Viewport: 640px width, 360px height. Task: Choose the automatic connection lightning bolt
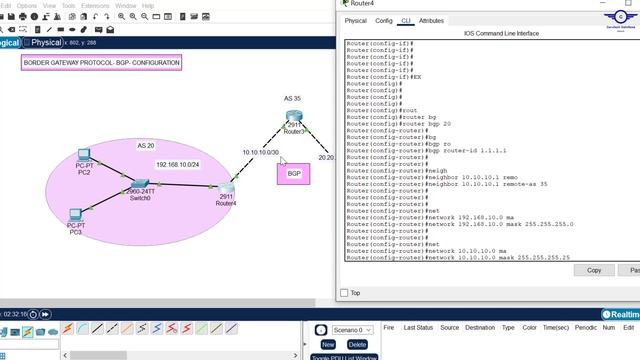click(x=68, y=329)
